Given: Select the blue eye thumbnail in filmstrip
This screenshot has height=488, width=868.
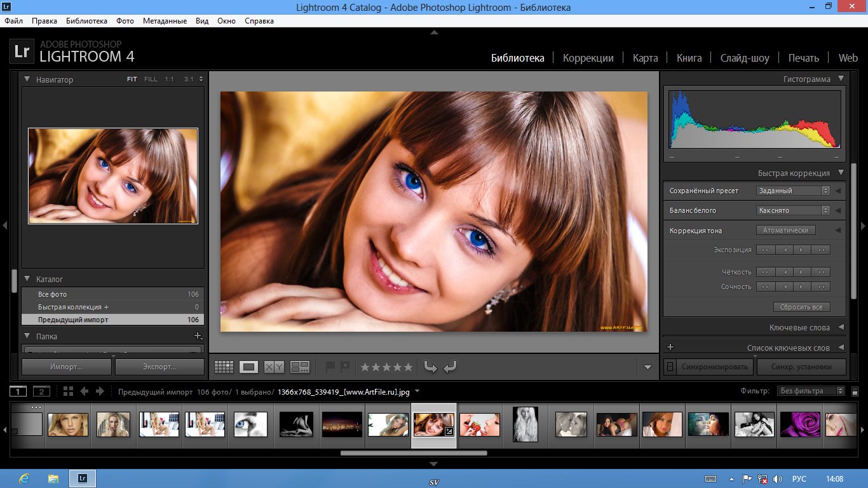Looking at the screenshot, I should coord(250,424).
